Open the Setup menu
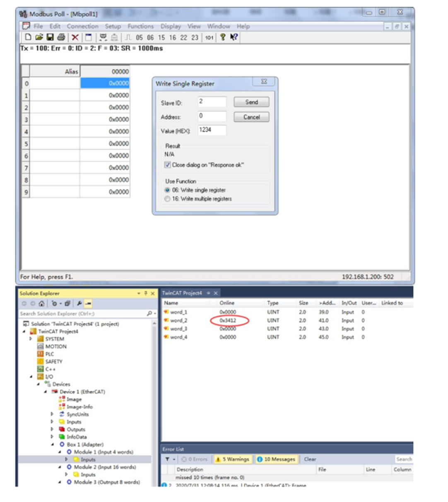This screenshot has height=502, width=448. (x=113, y=26)
